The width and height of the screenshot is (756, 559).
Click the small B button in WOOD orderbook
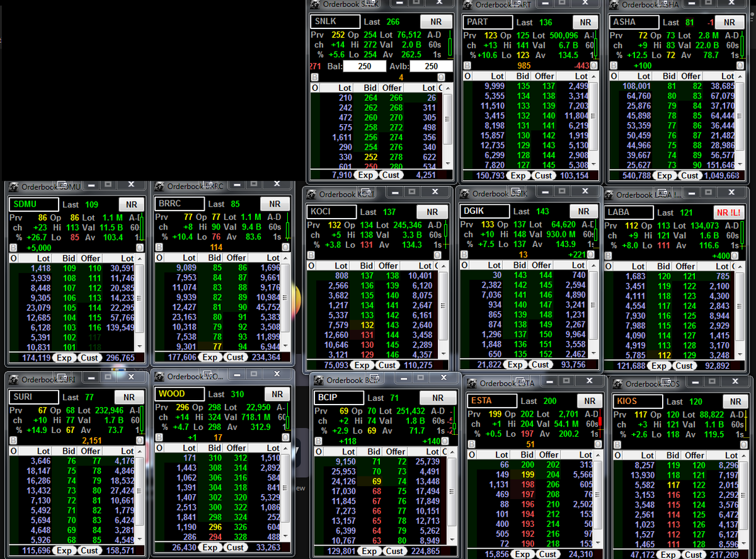click(159, 437)
